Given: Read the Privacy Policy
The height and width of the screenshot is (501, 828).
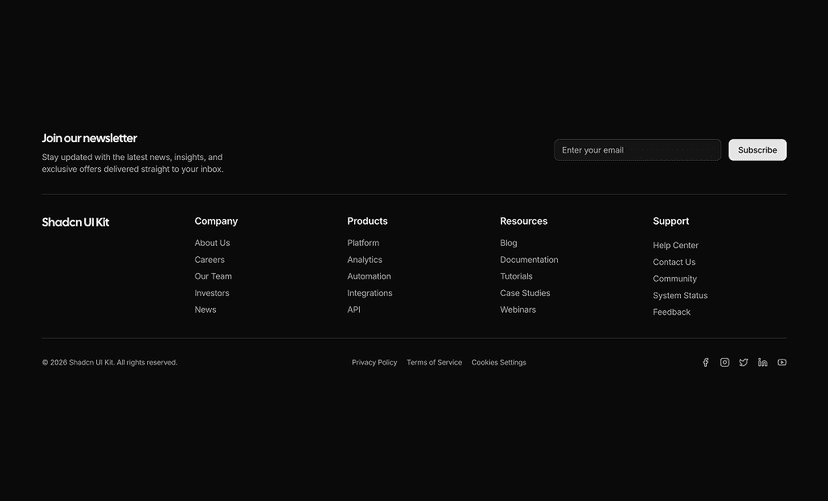Looking at the screenshot, I should click(x=374, y=363).
